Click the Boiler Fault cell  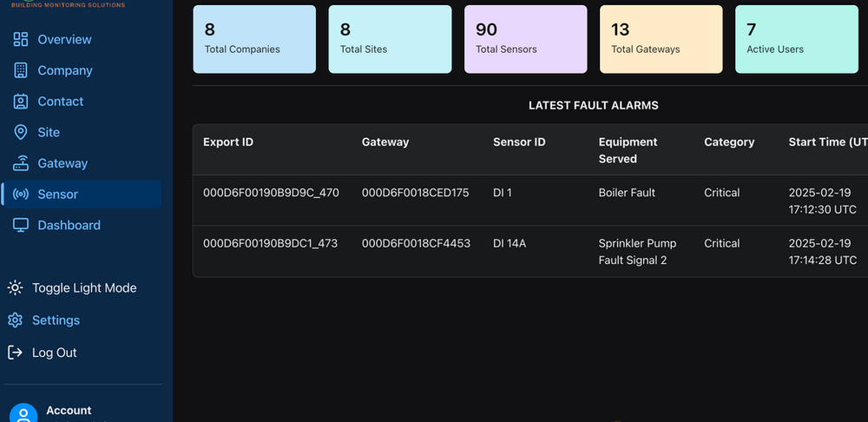(627, 193)
